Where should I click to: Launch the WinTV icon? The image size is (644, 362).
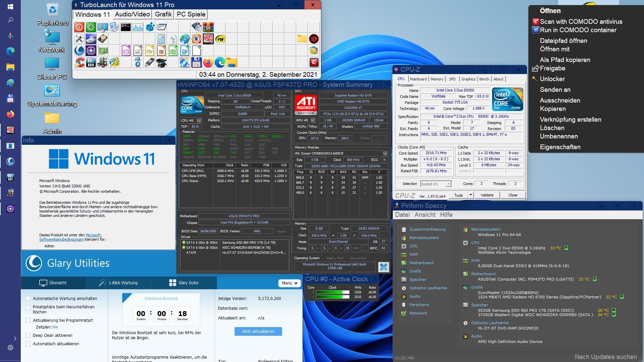click(x=208, y=39)
